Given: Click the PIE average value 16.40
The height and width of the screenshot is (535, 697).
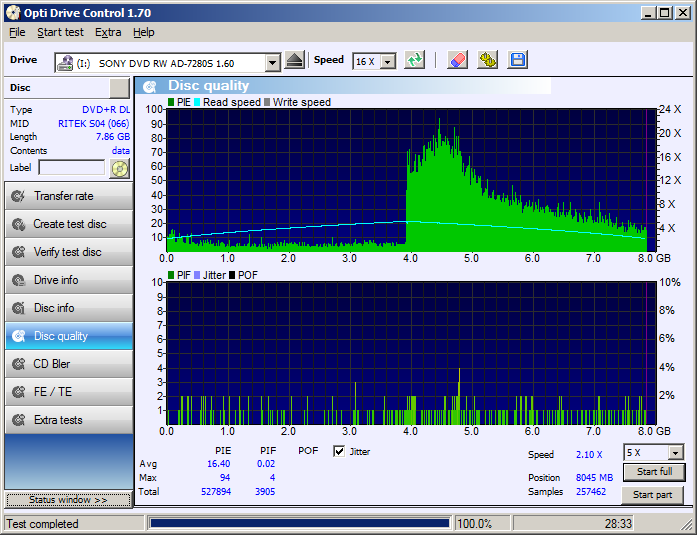Looking at the screenshot, I should [x=219, y=464].
